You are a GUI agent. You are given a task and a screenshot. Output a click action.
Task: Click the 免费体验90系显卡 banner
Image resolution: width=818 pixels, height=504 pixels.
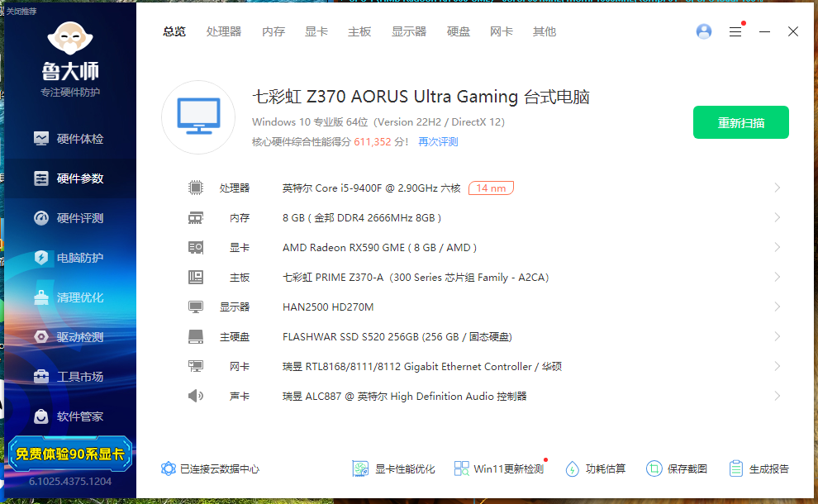point(69,454)
